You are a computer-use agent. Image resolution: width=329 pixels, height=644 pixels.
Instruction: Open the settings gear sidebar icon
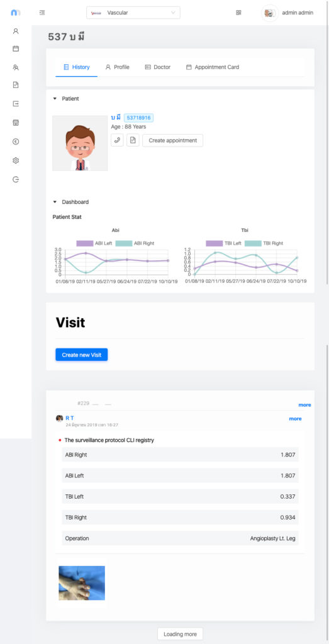pyautogui.click(x=16, y=160)
